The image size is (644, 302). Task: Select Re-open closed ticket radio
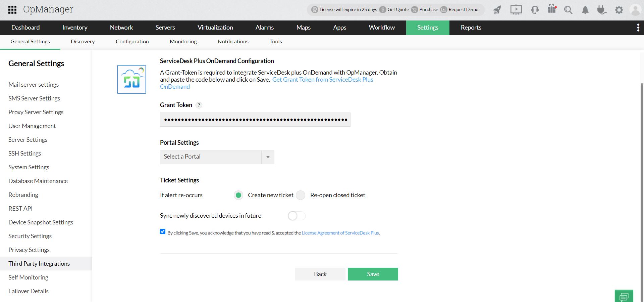tap(301, 195)
